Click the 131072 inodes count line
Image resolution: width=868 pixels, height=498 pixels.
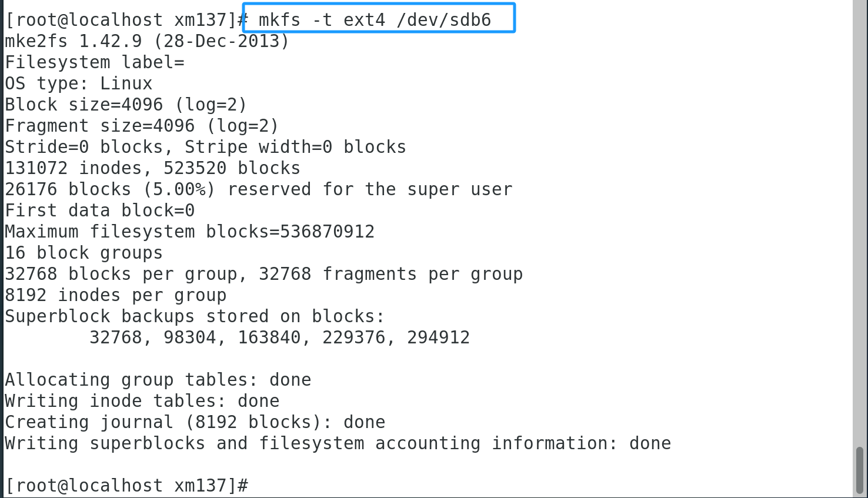point(152,168)
